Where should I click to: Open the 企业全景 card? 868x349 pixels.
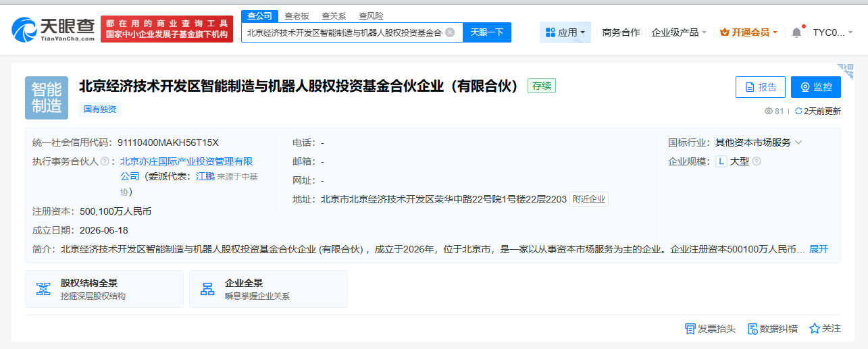[268, 289]
